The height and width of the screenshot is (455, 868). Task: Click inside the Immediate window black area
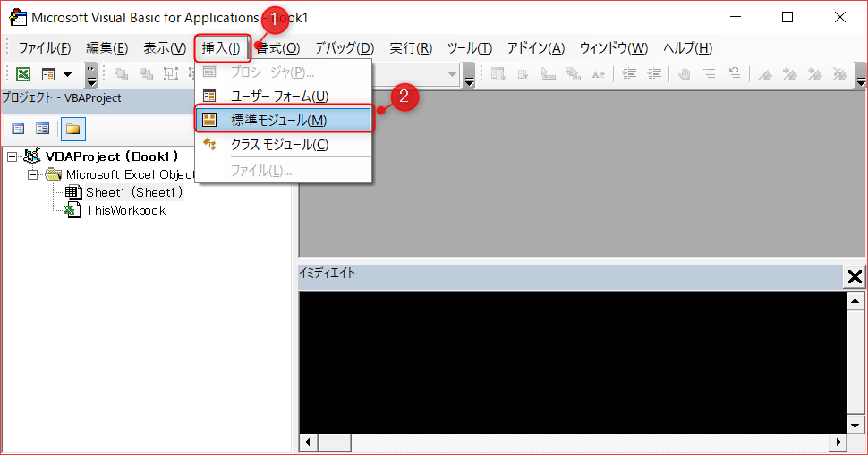573,363
